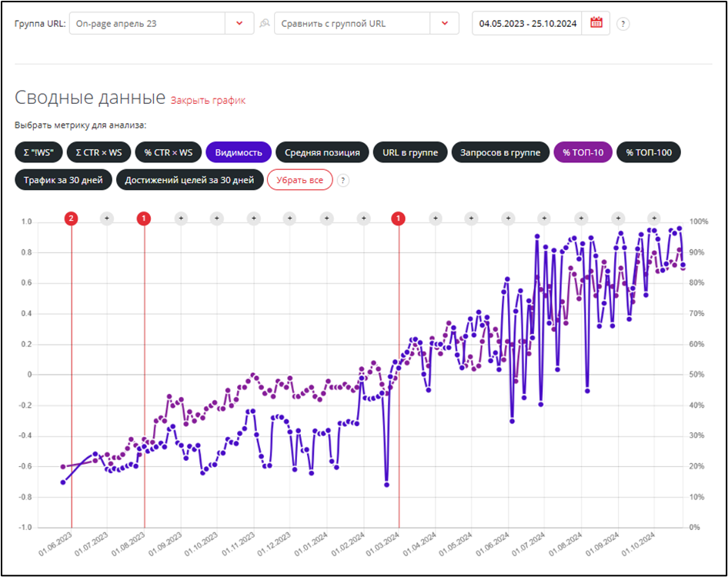
Task: Select the % ТОП-100 metric pill
Action: (x=649, y=152)
